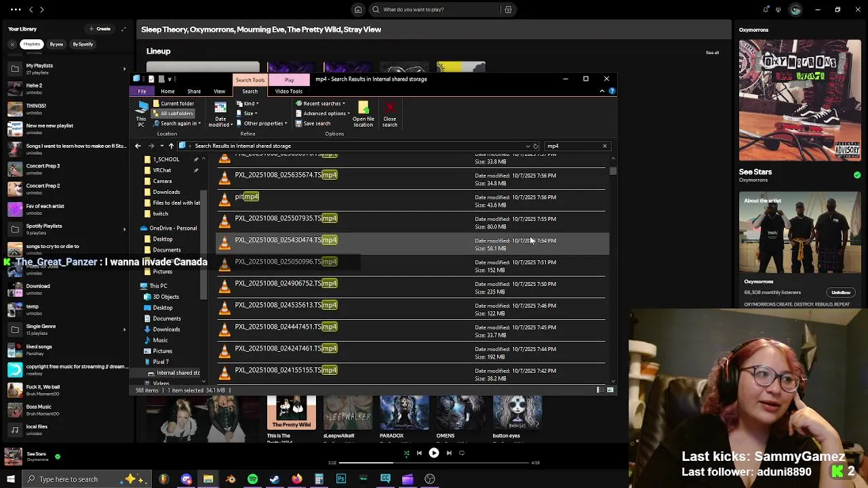Image resolution: width=868 pixels, height=488 pixels.
Task: Select Internal shared storage in the tree
Action: pos(178,373)
